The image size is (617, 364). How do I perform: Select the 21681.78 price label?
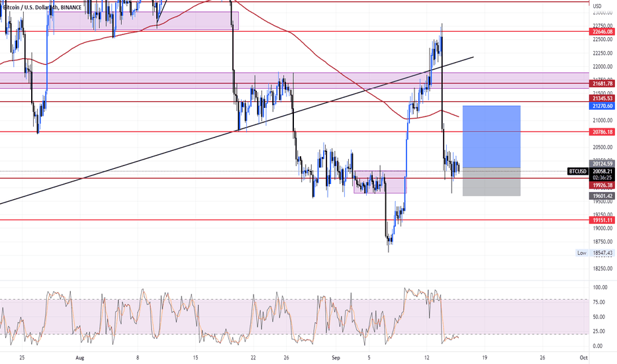[602, 83]
